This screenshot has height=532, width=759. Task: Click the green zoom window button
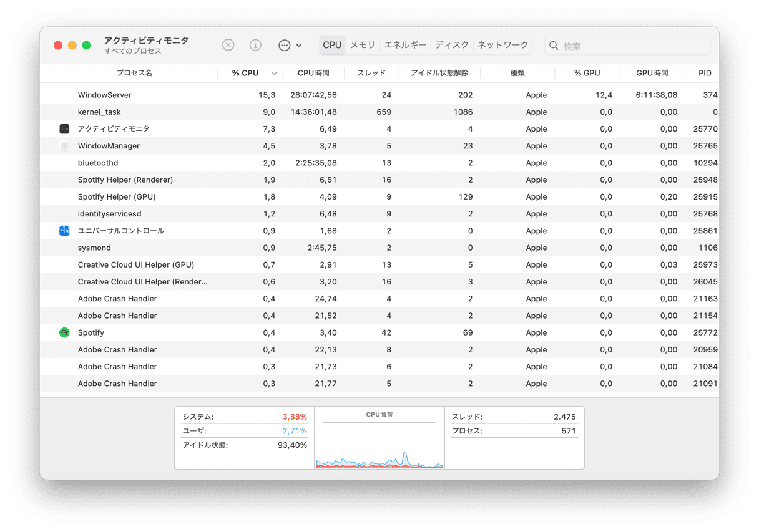pyautogui.click(x=87, y=46)
